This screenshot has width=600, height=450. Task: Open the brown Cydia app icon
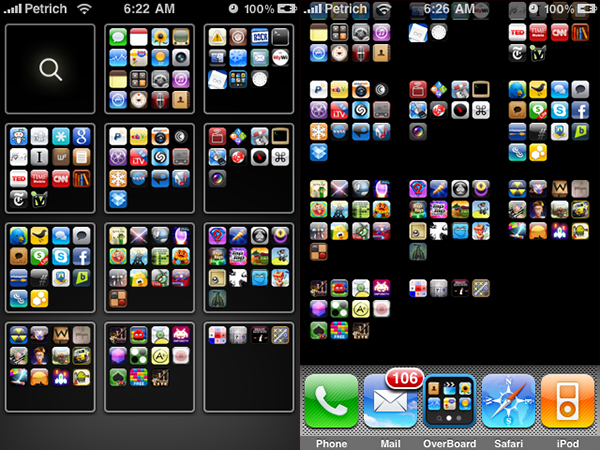click(x=238, y=37)
